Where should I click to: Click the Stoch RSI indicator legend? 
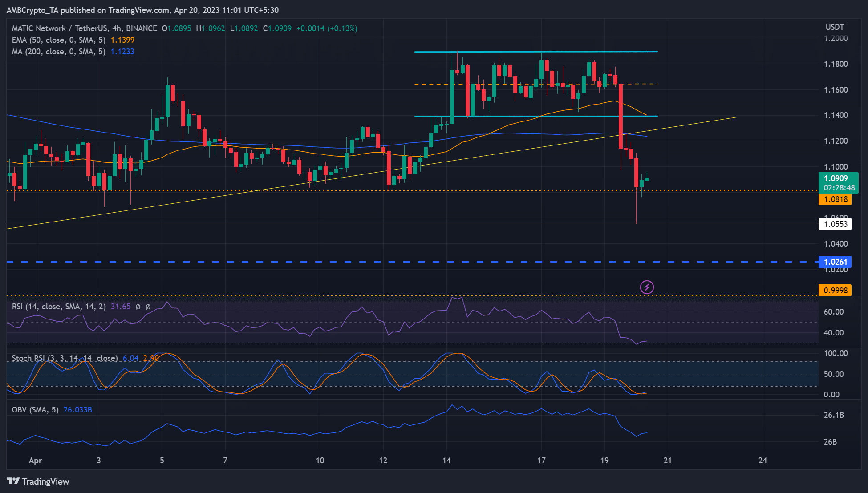pyautogui.click(x=65, y=358)
